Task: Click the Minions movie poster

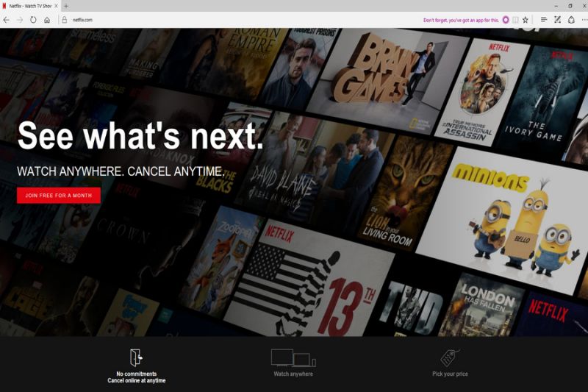Action: click(x=504, y=219)
